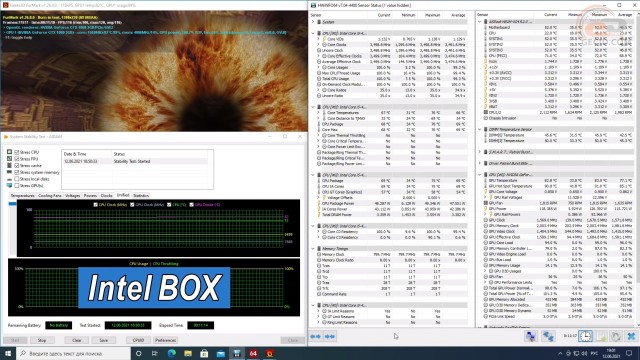Click disk icon beside Stress local disks

coord(9,179)
